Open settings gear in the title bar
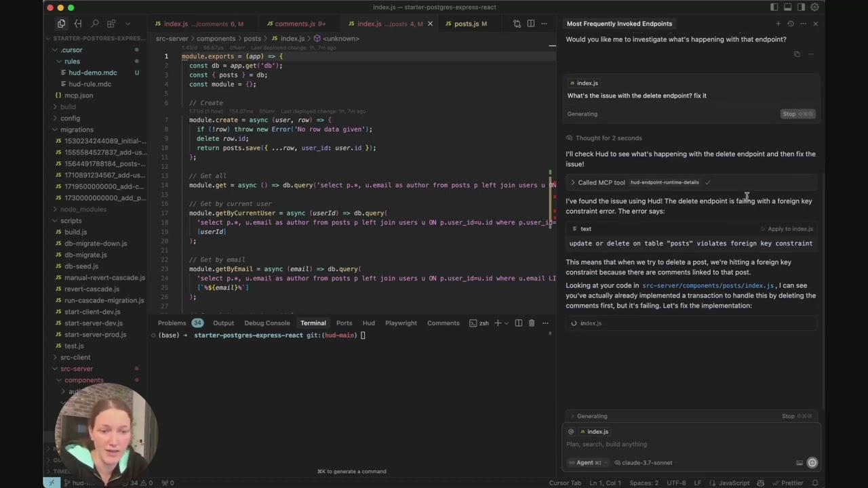 coord(814,7)
